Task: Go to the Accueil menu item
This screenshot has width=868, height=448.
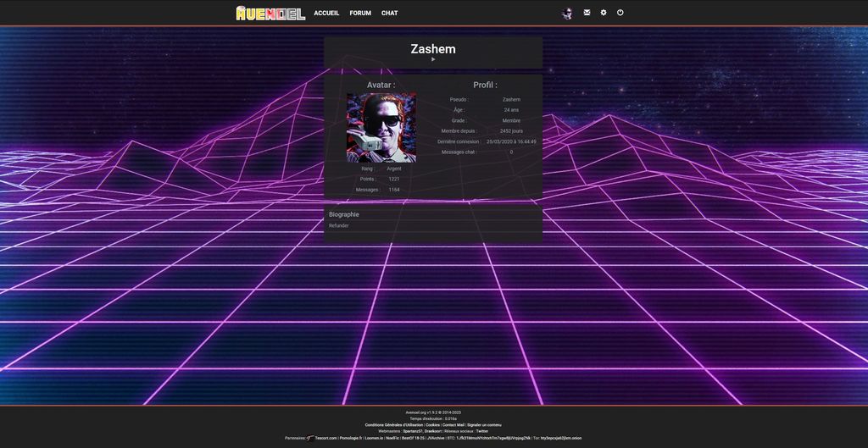Action: point(326,13)
